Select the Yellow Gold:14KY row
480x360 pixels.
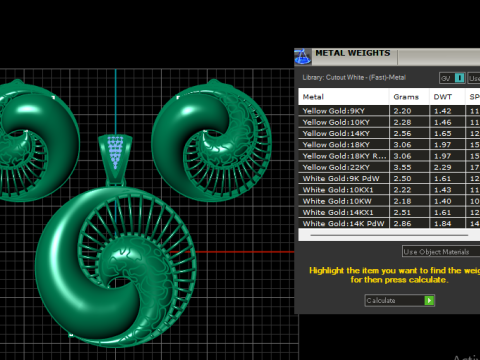pos(389,133)
